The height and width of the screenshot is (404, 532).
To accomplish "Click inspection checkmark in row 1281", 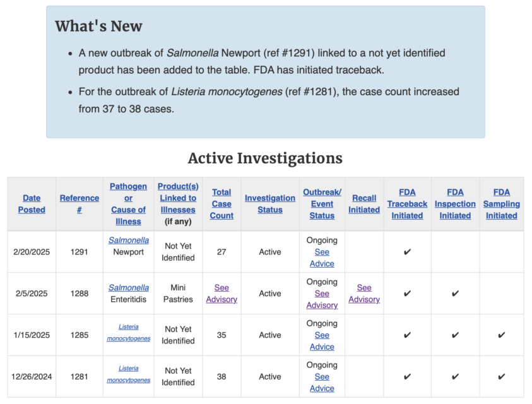I will point(455,376).
